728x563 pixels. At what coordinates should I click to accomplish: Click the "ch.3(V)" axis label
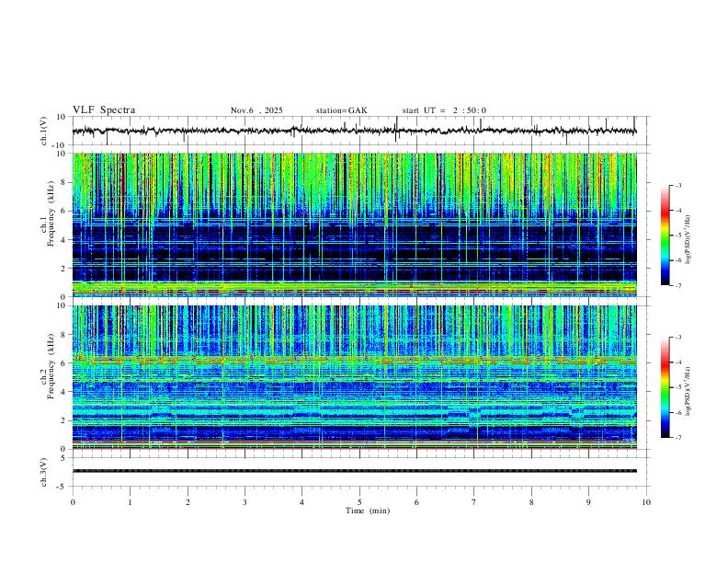44,473
